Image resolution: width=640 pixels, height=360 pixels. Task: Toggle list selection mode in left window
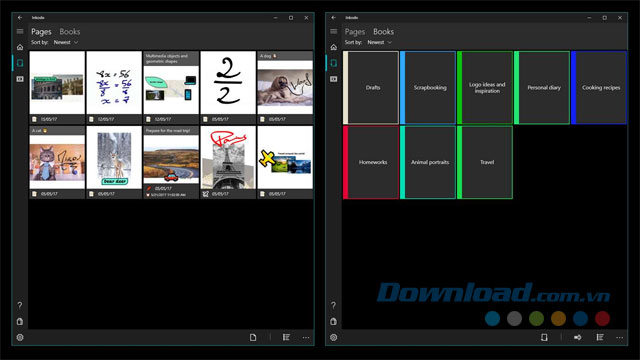pos(286,337)
